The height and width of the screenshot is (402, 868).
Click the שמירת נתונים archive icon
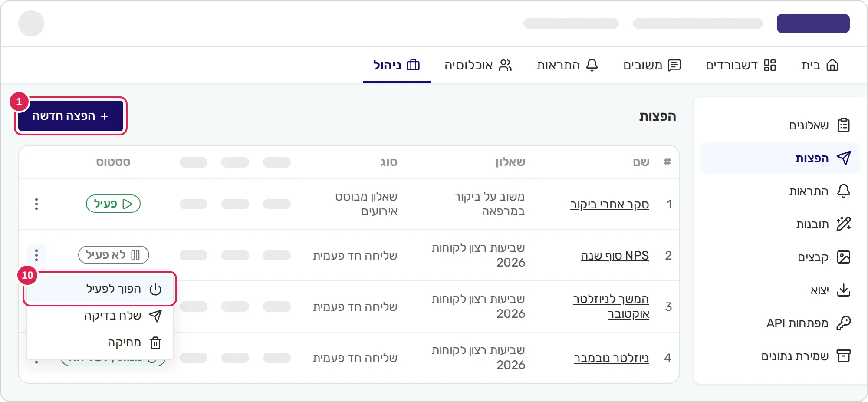click(x=844, y=356)
